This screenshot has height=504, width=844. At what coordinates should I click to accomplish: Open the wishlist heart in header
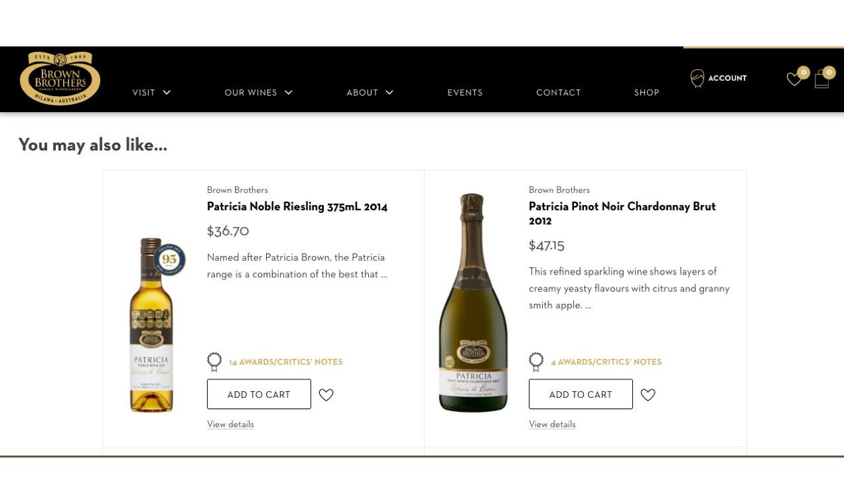coord(794,80)
